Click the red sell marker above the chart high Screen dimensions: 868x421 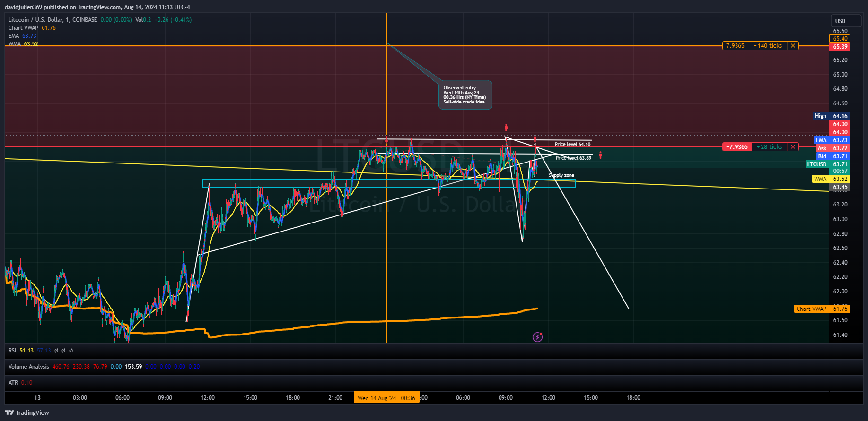coord(506,128)
